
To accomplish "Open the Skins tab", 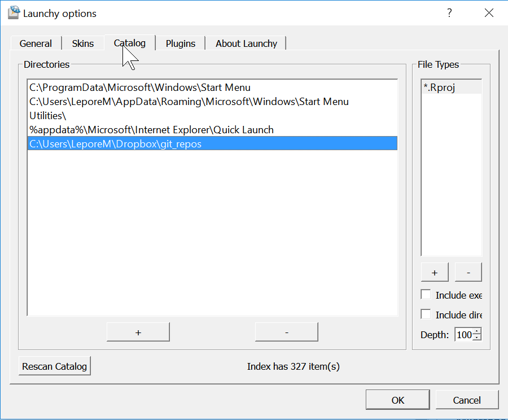I will click(x=82, y=43).
